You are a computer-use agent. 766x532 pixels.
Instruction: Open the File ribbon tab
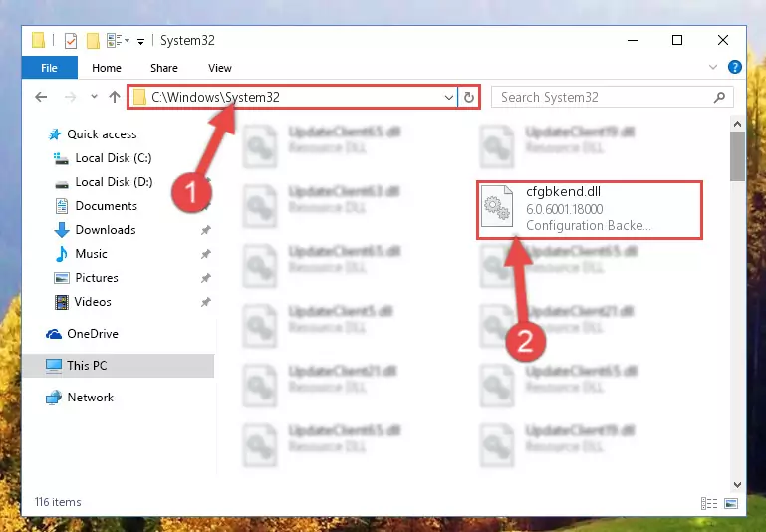[x=49, y=68]
